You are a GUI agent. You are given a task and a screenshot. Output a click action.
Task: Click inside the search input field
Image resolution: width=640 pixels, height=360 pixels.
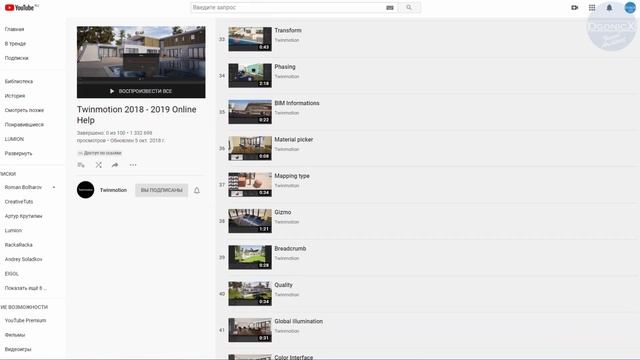pyautogui.click(x=288, y=7)
